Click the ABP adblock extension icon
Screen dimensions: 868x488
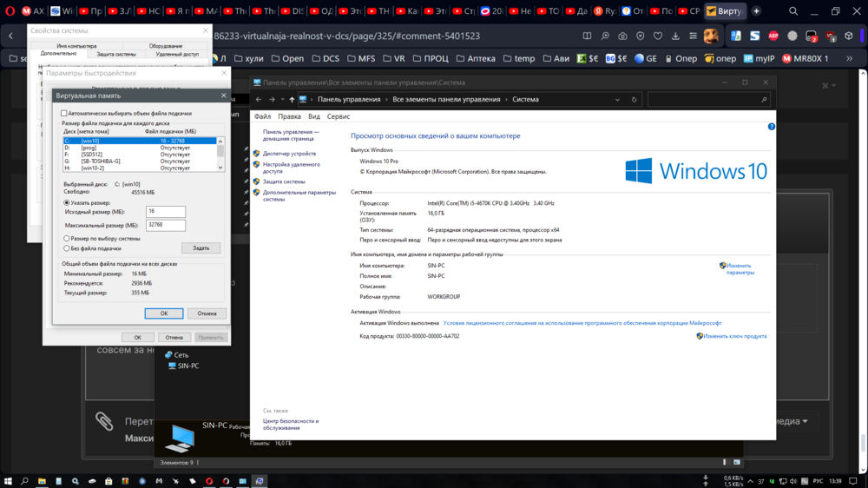(773, 36)
